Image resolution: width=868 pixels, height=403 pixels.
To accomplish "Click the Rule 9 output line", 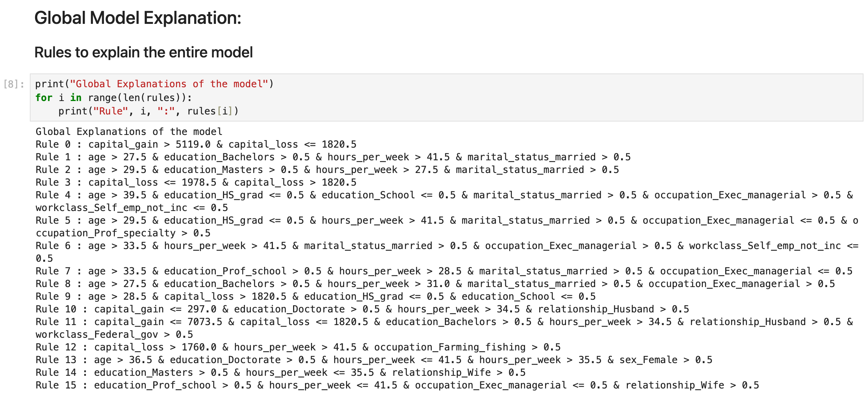I will coord(315,296).
